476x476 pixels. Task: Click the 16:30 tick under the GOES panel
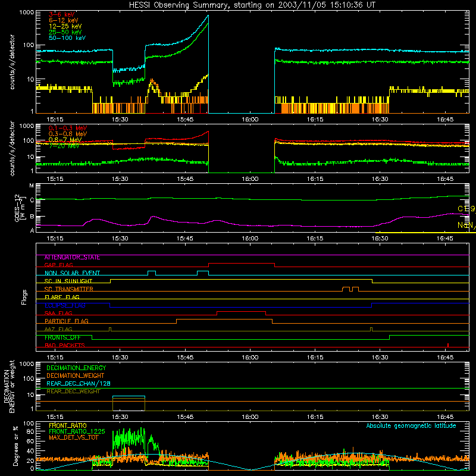click(x=380, y=239)
